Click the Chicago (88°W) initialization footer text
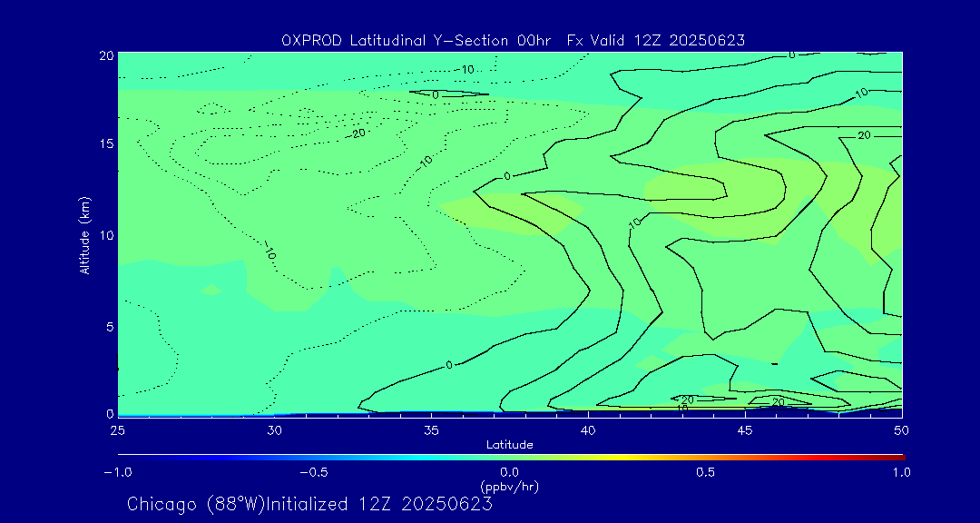Screen dimensions: 980x523 (x=309, y=504)
